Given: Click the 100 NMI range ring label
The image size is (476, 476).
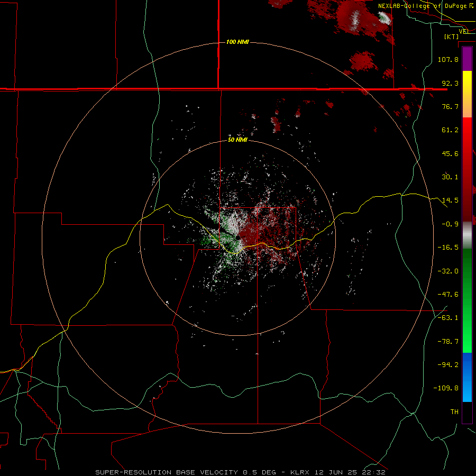Looking at the screenshot, I should (x=237, y=42).
